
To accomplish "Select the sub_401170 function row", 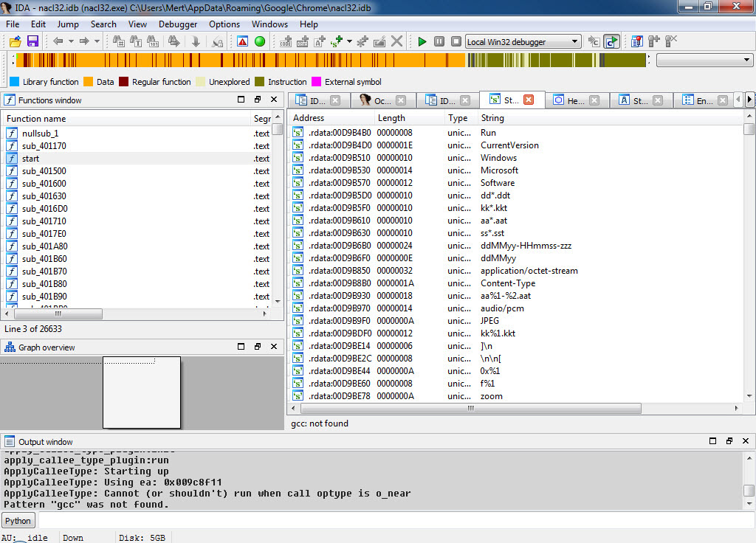I will pos(137,146).
